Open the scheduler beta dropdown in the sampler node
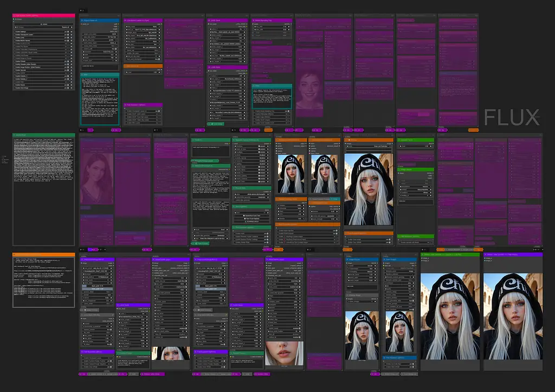The height and width of the screenshot is (392, 555). pyautogui.click(x=291, y=208)
